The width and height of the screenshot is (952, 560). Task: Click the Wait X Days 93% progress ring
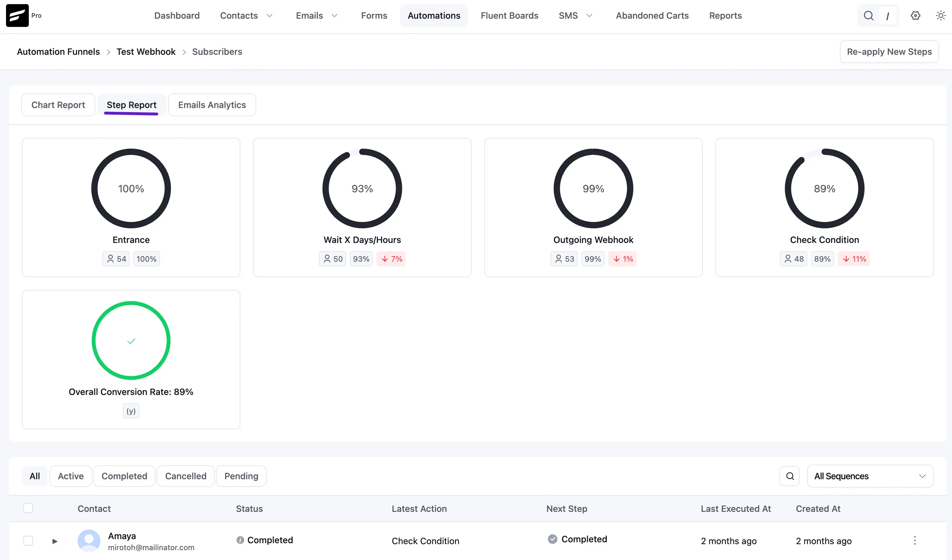(362, 188)
